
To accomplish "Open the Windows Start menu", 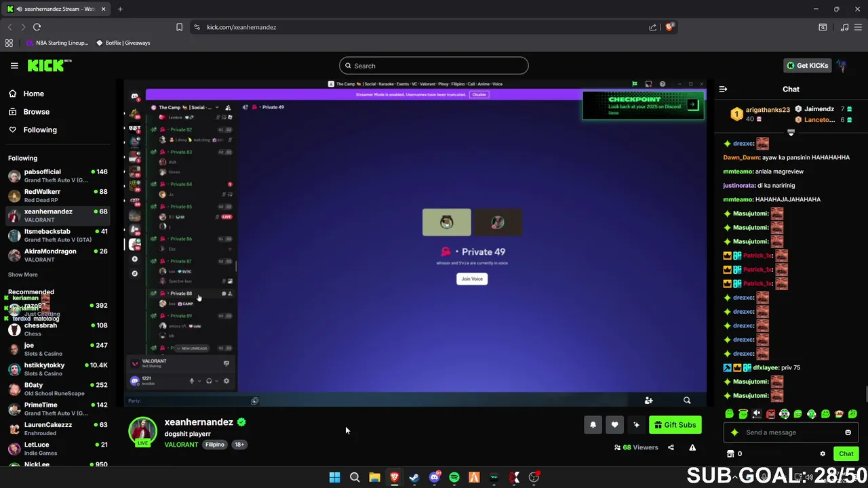I will (334, 478).
